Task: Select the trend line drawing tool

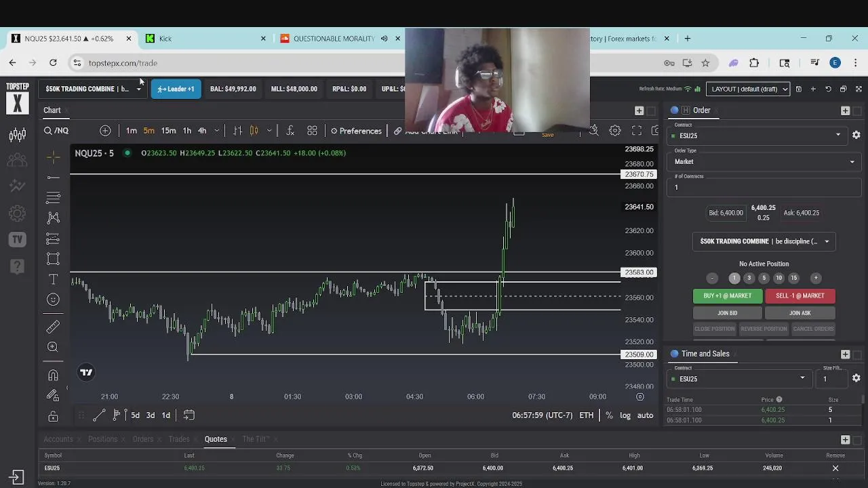Action: click(x=53, y=178)
